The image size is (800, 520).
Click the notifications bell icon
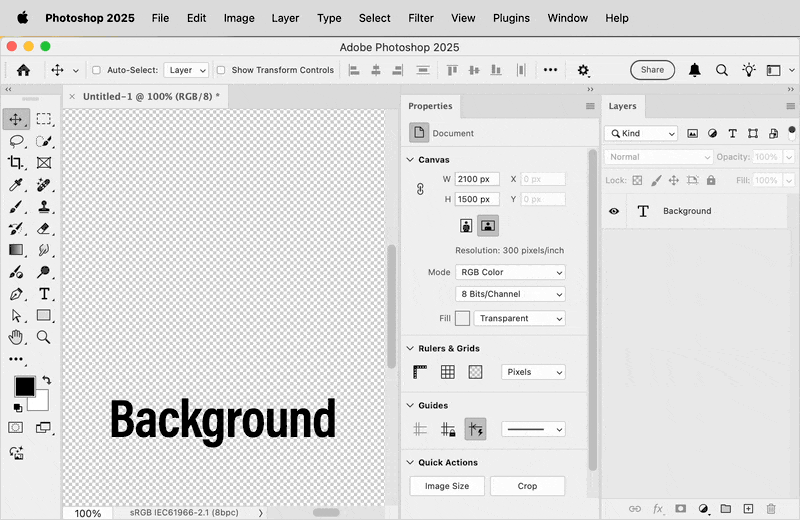click(694, 70)
